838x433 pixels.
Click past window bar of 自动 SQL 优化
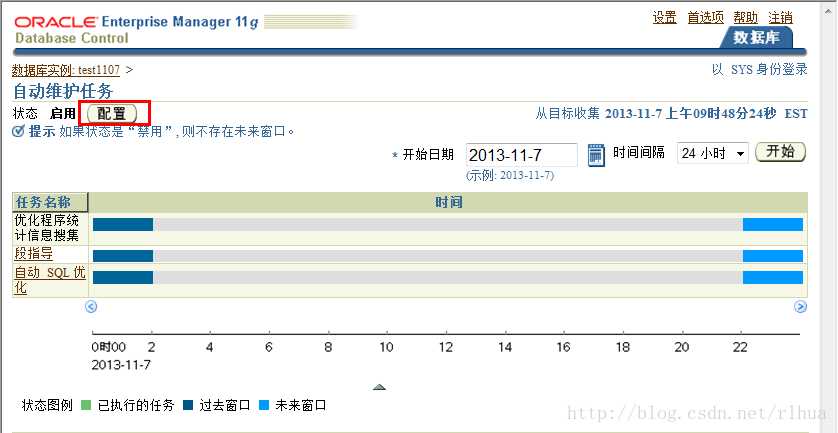pos(123,277)
